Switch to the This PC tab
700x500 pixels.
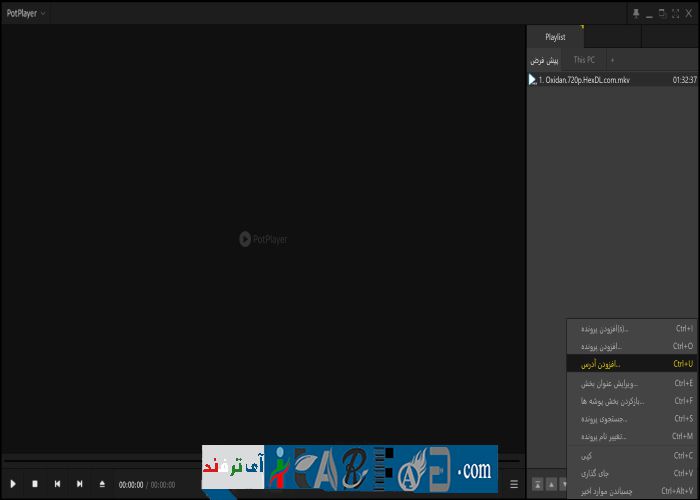(x=583, y=60)
